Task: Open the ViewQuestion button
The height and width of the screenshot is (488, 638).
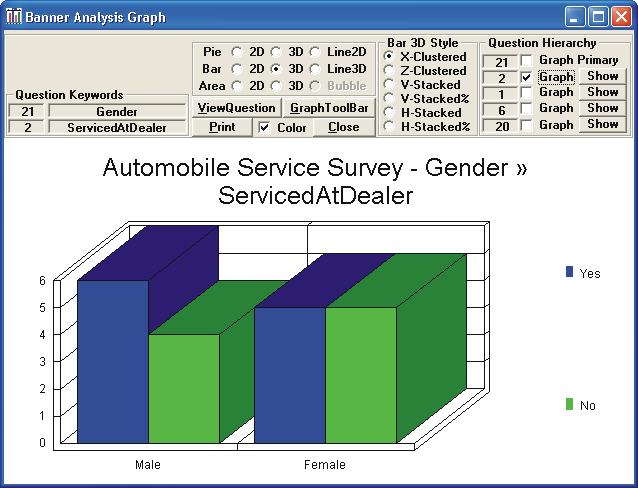Action: (236, 108)
